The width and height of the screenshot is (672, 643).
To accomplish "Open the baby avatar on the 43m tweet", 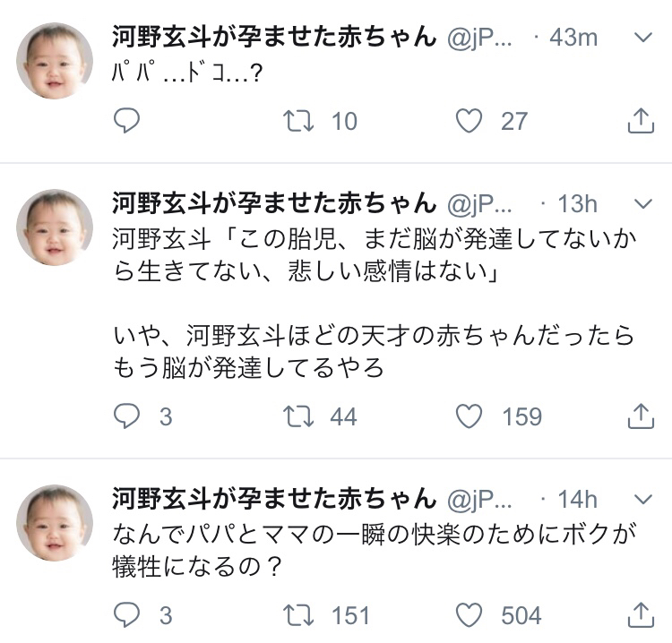I will coord(55,61).
